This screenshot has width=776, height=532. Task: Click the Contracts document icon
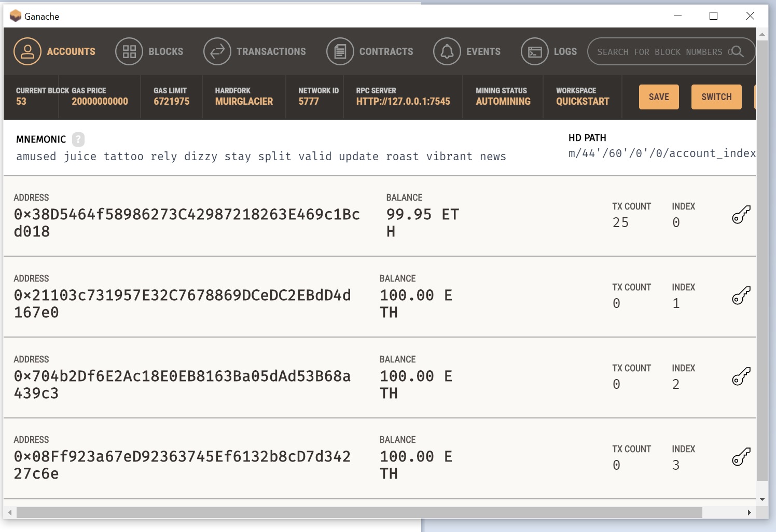pos(340,51)
